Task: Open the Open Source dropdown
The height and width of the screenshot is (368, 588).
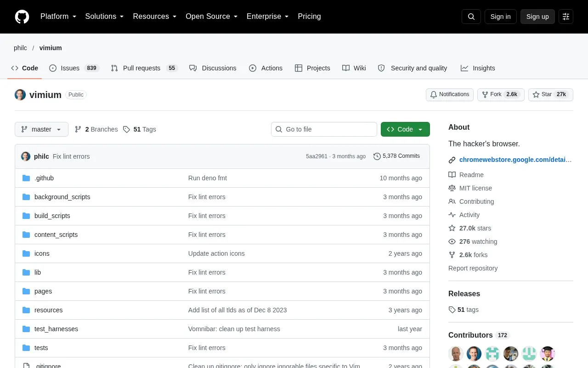Action: coord(212,17)
